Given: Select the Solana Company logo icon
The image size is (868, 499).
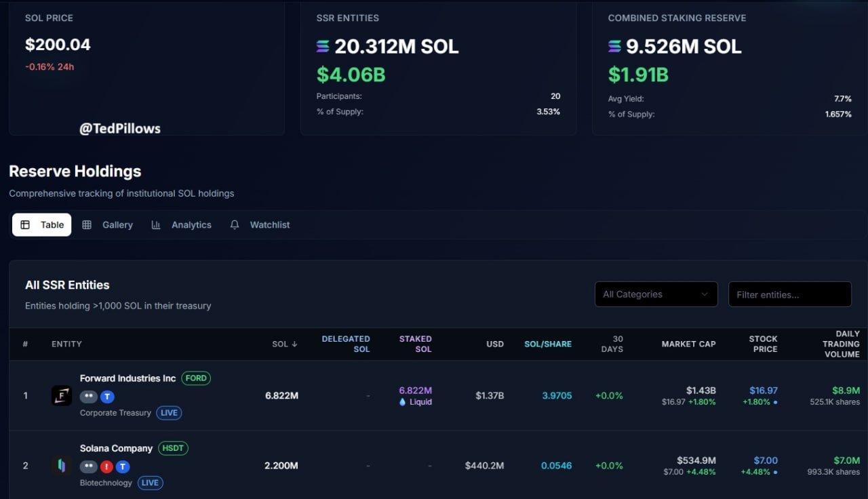Looking at the screenshot, I should coord(62,466).
